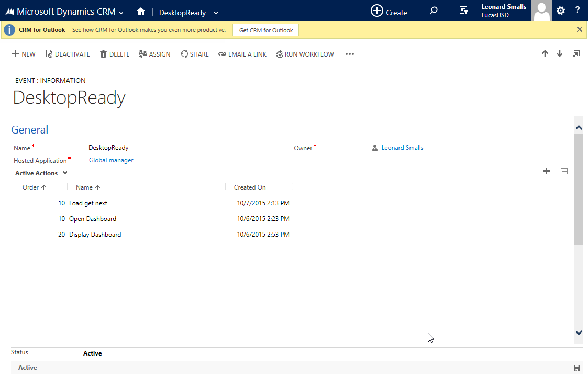Open the Settings gear icon

pyautogui.click(x=561, y=10)
